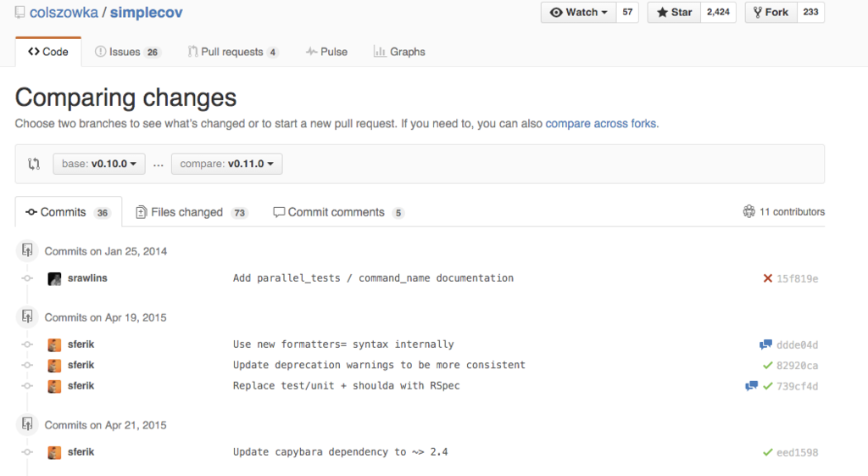Click the green checkmark beside 82920ca
Screen dimensions: 868x476
pyautogui.click(x=767, y=365)
